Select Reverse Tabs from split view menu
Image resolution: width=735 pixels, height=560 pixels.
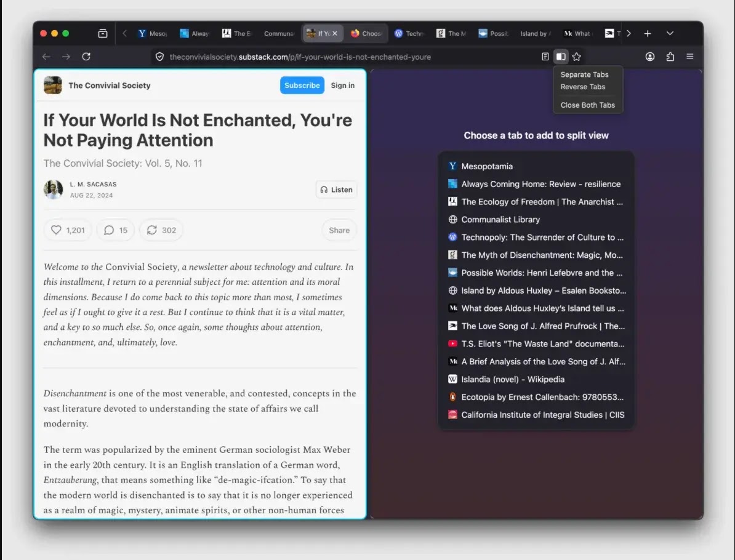pos(582,87)
